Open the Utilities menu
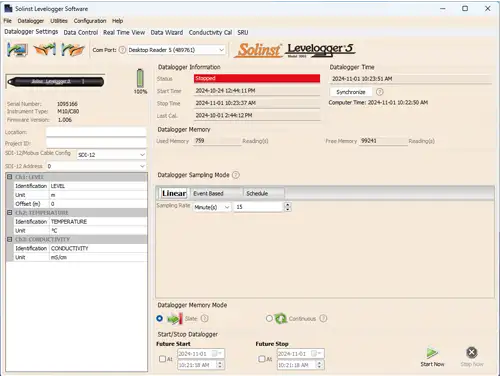 tap(59, 21)
